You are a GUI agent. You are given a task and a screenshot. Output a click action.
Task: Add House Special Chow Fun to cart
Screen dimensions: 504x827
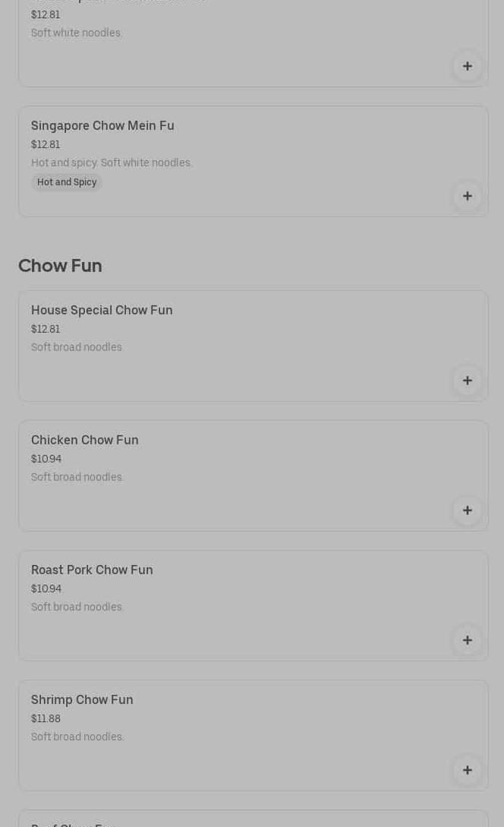tap(467, 381)
